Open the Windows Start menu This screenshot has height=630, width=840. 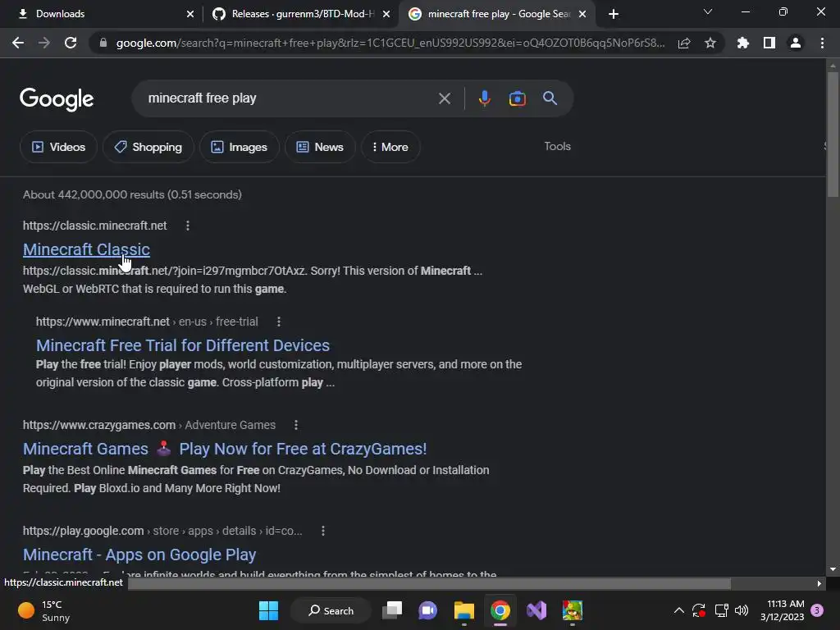268,610
